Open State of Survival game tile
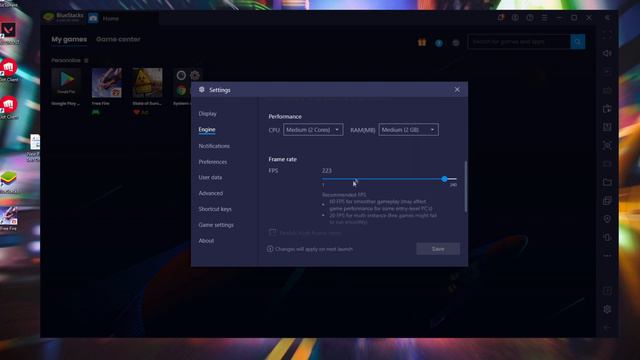Image resolution: width=640 pixels, height=360 pixels. tap(147, 83)
